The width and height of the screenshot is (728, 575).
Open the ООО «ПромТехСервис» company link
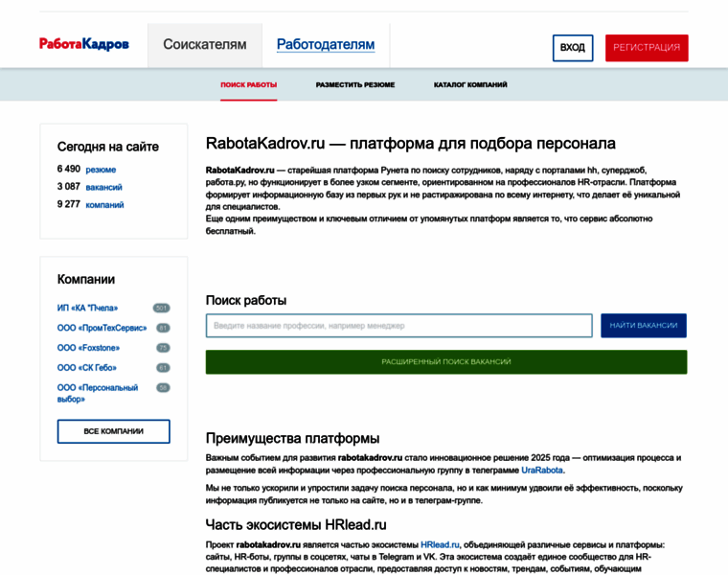click(x=102, y=328)
